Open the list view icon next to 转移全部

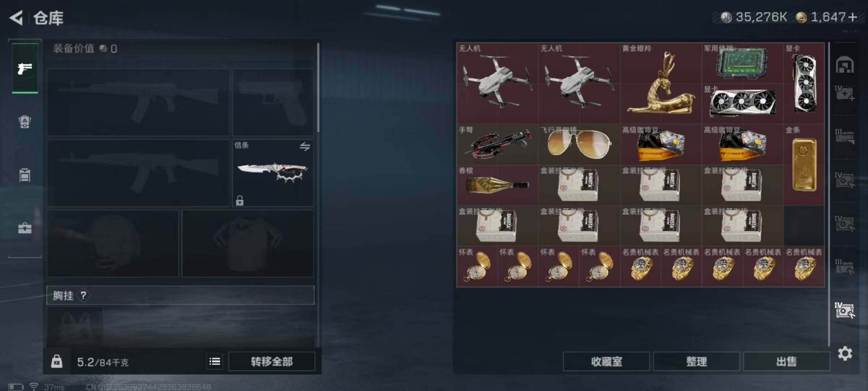(x=215, y=361)
